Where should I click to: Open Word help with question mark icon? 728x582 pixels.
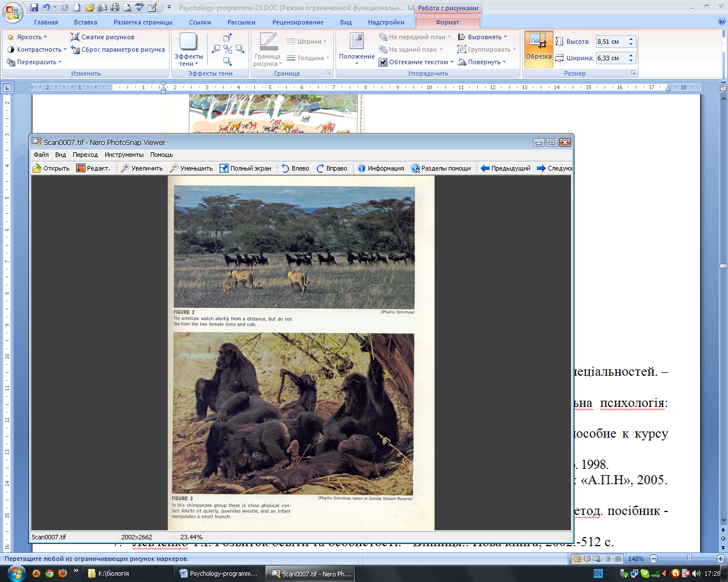(722, 22)
